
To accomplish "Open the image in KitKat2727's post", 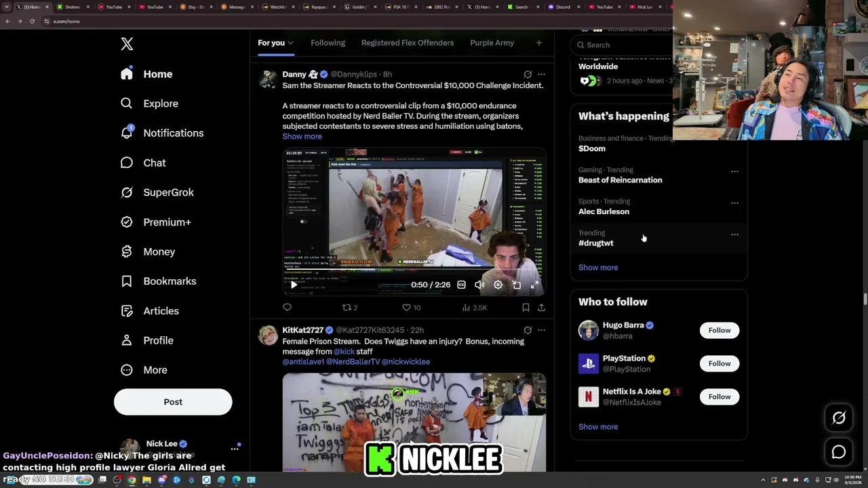I will pos(414,422).
